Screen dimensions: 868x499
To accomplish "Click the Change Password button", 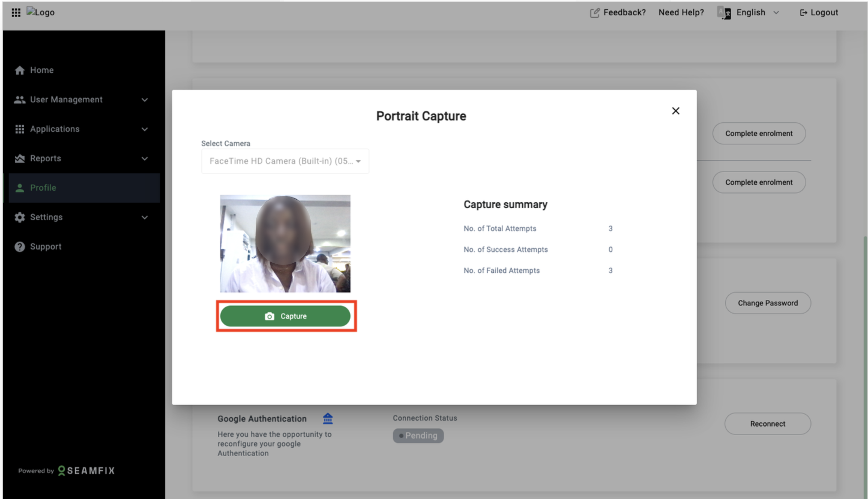I will (768, 303).
